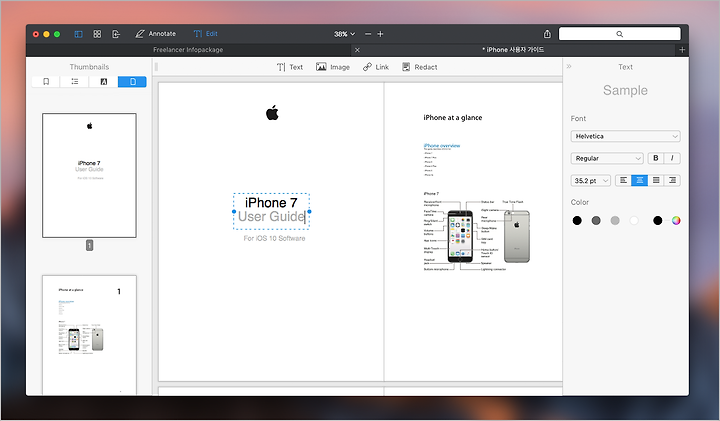Click the Sample font preview

click(625, 90)
